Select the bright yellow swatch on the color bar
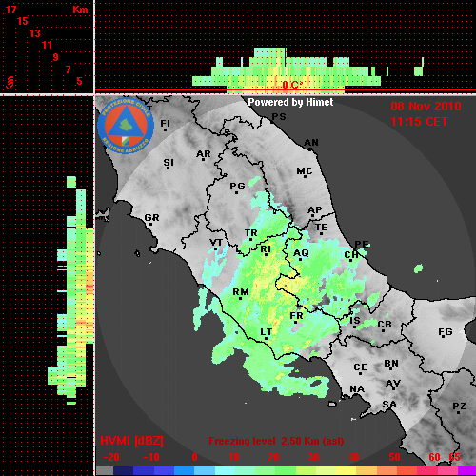The width and height of the screenshot is (476, 476). click(x=346, y=471)
